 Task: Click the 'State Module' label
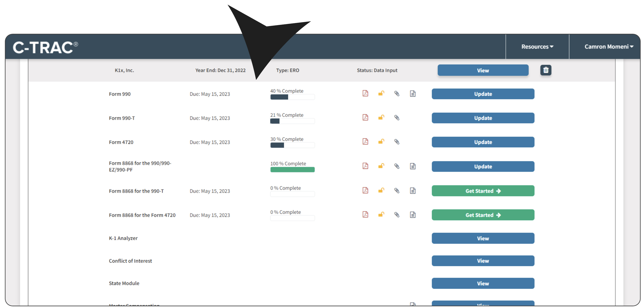point(124,283)
